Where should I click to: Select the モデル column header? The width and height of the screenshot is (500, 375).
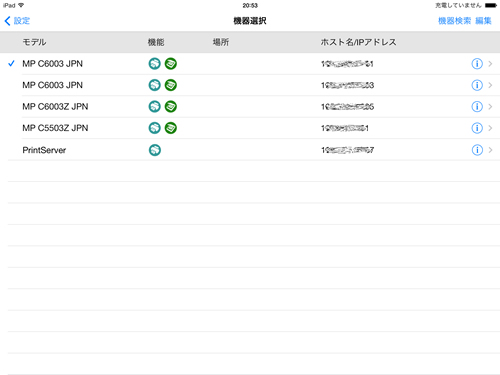[x=34, y=42]
